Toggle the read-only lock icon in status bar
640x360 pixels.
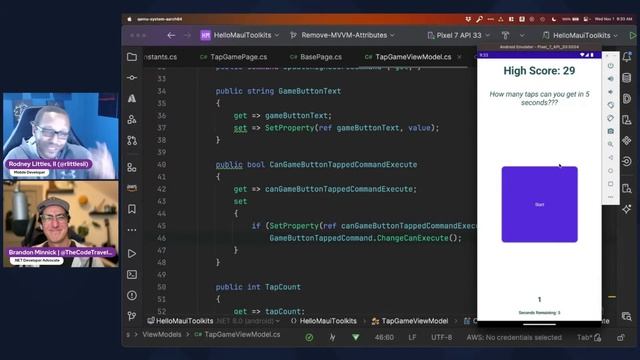(x=621, y=338)
